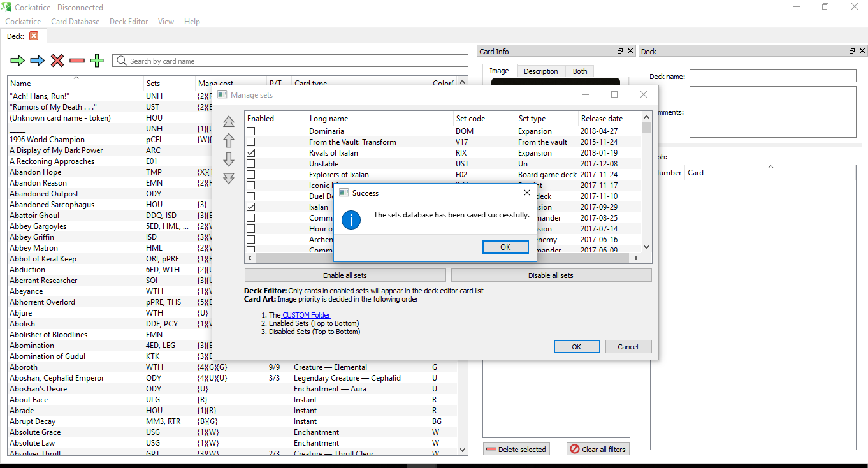868x468 pixels.
Task: Click OK in Manage sets dialog
Action: pyautogui.click(x=576, y=347)
